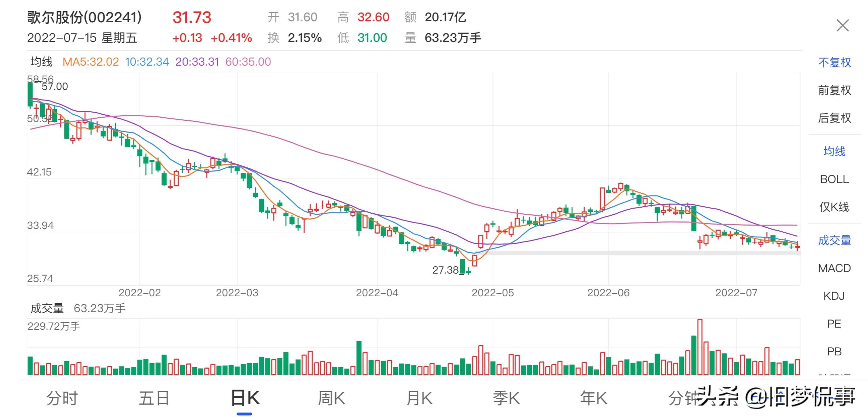868x420 pixels.
Task: Click the current price 31.73
Action: [x=192, y=17]
